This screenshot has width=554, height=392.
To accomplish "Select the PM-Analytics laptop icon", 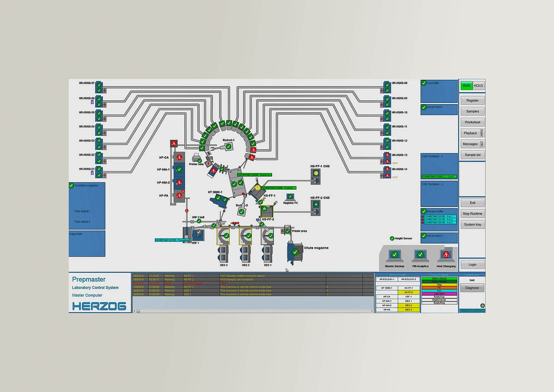I will click(x=420, y=256).
